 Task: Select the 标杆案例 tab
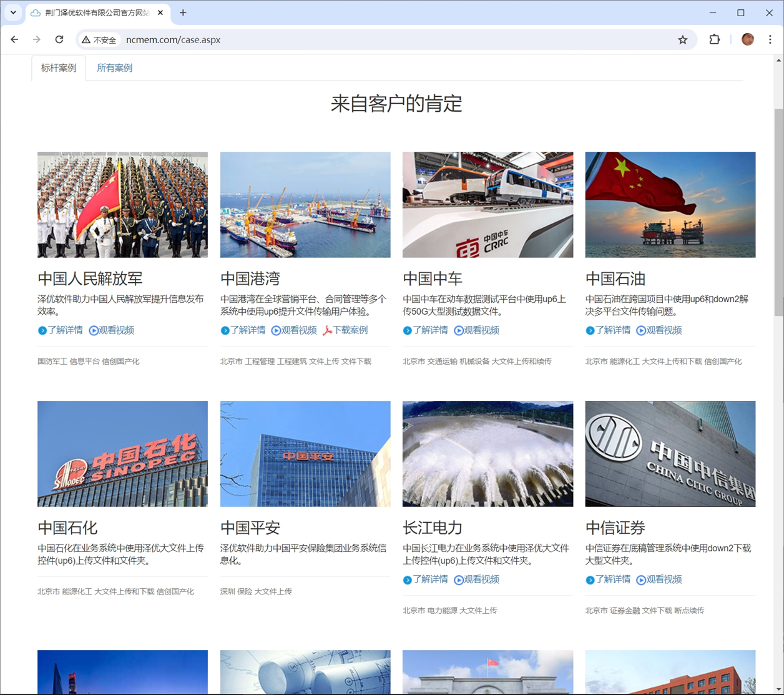pyautogui.click(x=59, y=67)
